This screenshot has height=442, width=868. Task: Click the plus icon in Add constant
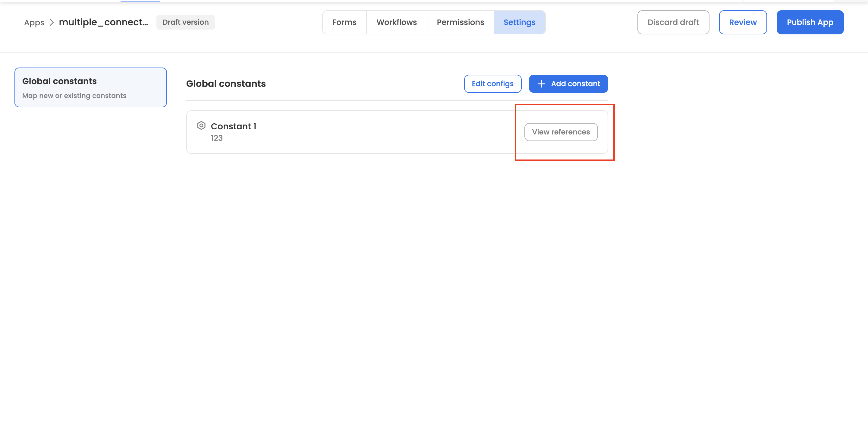point(541,84)
